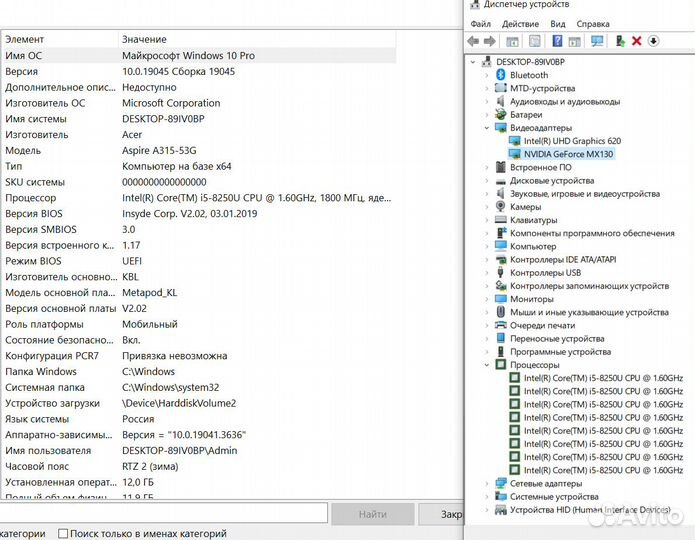The width and height of the screenshot is (695, 540).
Task: Expand the Контроллеры IDE ATA/ATAPI branch
Action: (487, 259)
